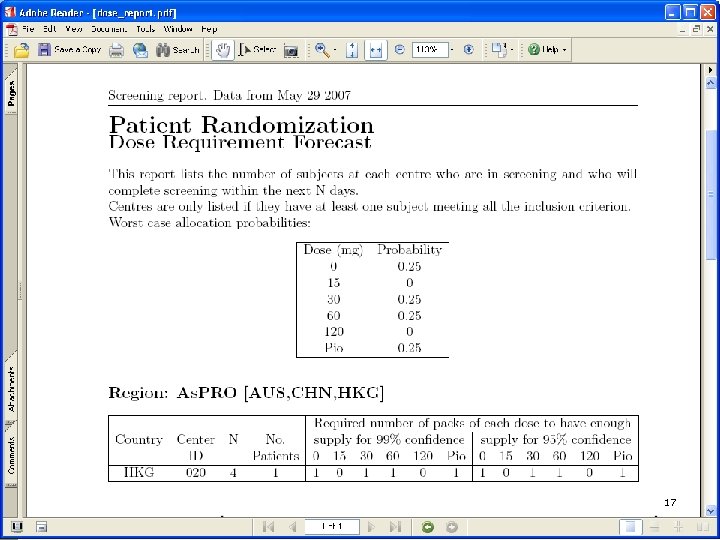Expand the rotate view dropdown arrow

[x=511, y=50]
